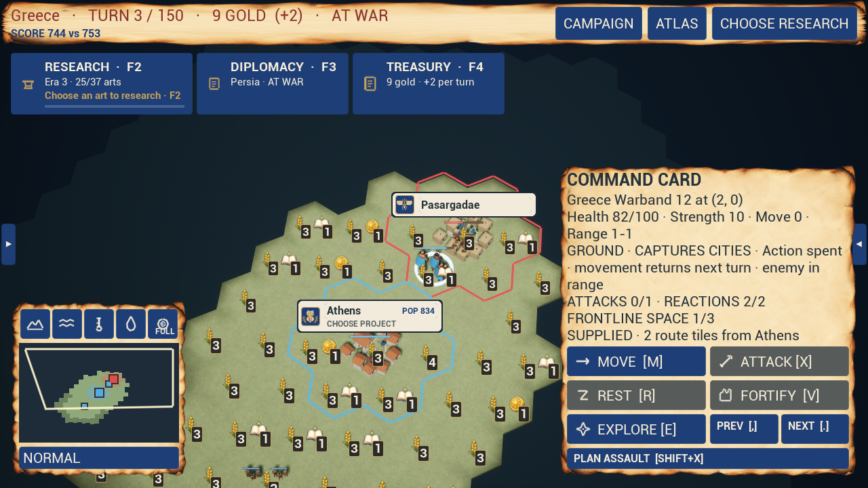868x488 pixels.
Task: Click the Pasargadae city name label
Action: pos(450,205)
